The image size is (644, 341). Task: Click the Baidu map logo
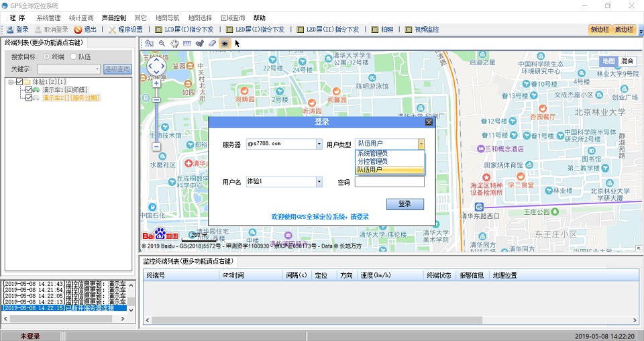(x=160, y=234)
